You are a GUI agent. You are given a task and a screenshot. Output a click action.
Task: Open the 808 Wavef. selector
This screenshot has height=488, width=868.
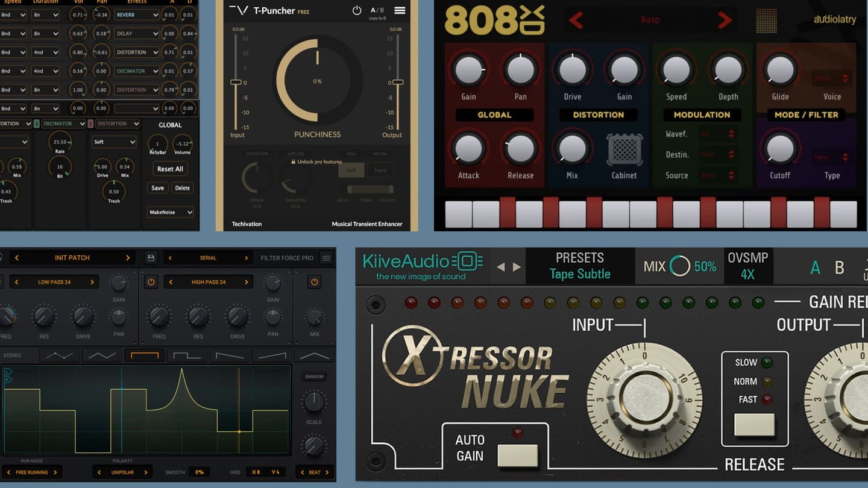[718, 134]
